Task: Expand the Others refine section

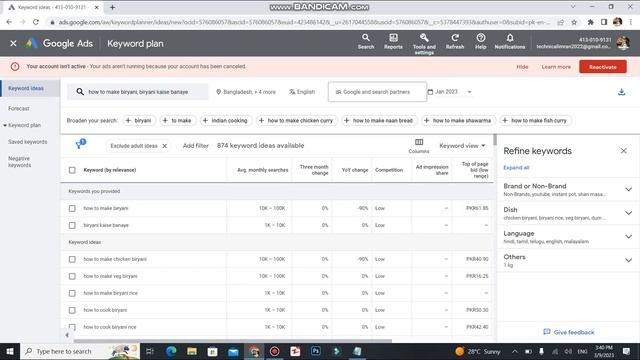Action: [x=628, y=260]
